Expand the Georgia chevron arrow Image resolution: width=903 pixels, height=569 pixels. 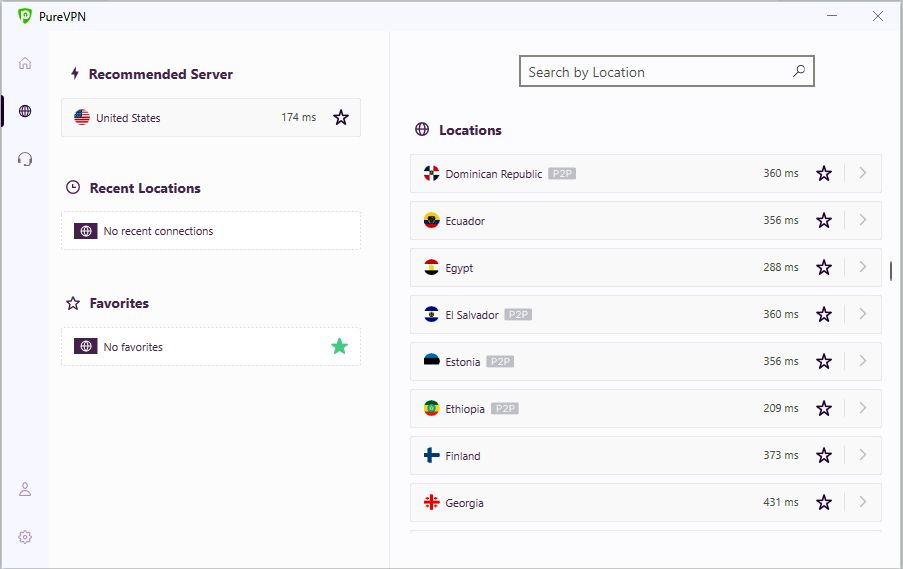click(x=862, y=502)
